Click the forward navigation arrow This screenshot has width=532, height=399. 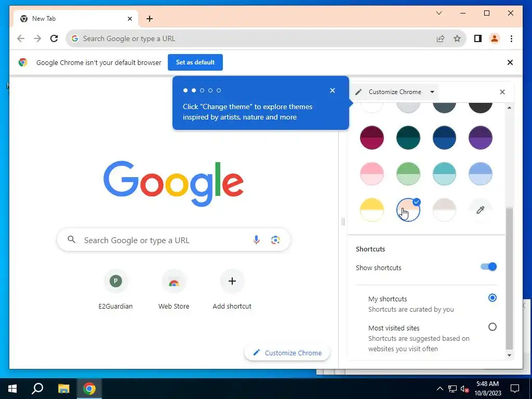(x=37, y=38)
